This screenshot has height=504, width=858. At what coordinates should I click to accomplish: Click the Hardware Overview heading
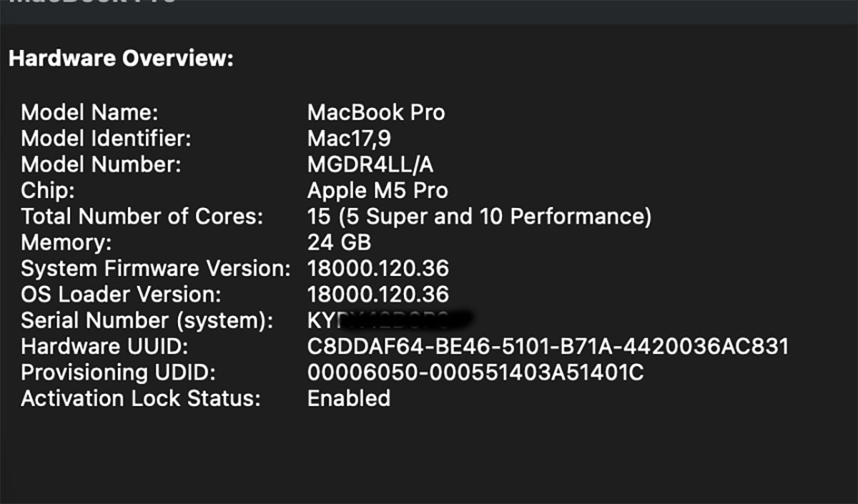coord(121,59)
